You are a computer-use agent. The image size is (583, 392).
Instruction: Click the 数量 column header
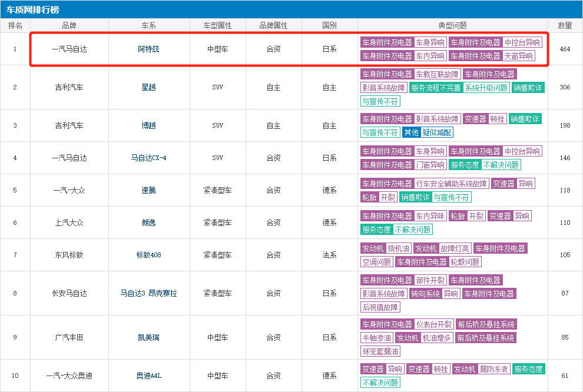(565, 25)
